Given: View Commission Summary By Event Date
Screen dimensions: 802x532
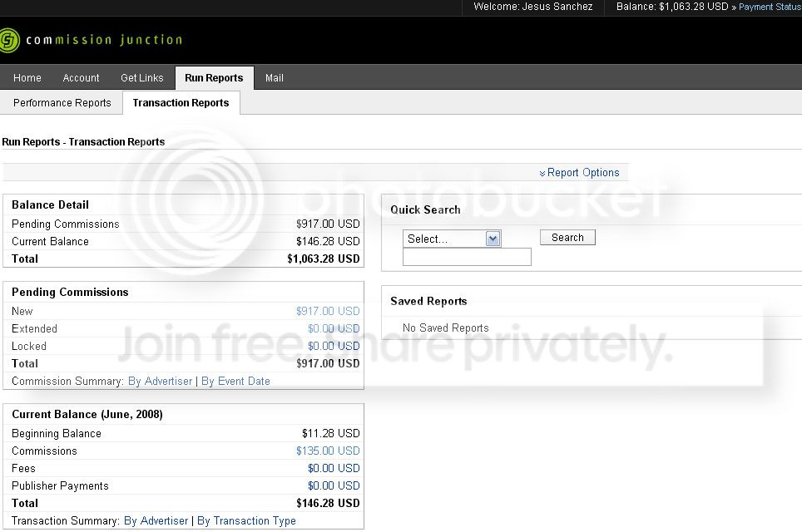Looking at the screenshot, I should point(235,381).
